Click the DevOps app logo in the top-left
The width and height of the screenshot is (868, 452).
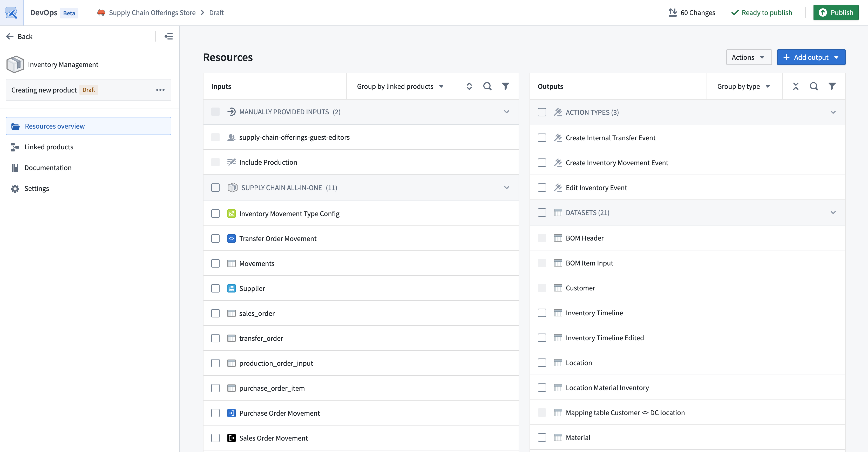(x=11, y=12)
